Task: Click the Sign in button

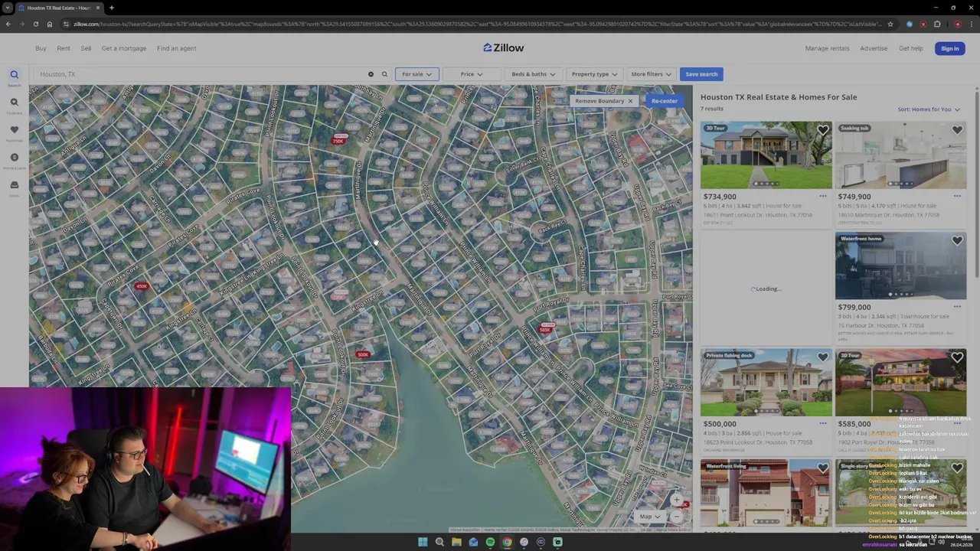Action: pos(949,48)
